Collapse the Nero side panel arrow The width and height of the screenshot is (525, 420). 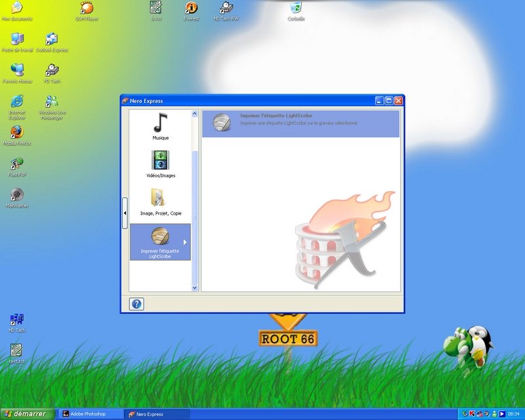(125, 213)
